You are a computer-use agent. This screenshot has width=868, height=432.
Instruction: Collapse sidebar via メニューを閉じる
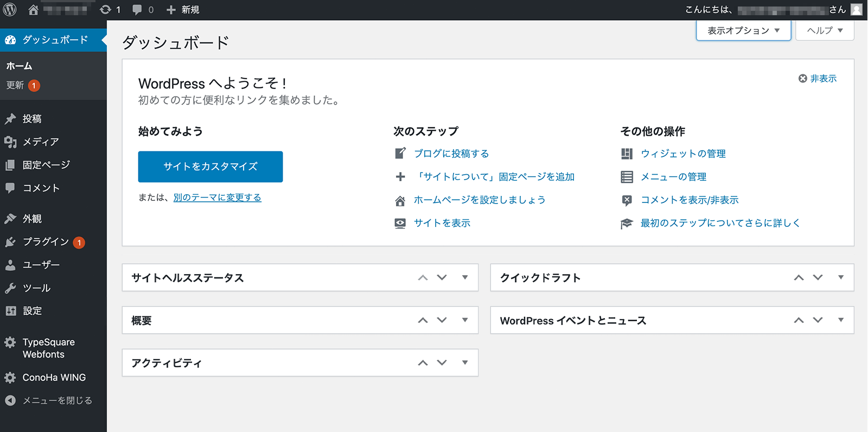coord(49,401)
